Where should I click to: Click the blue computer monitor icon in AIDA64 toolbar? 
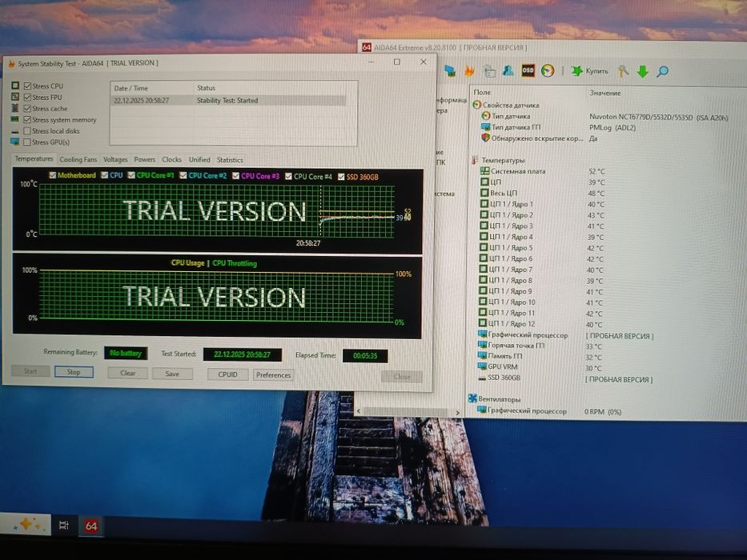point(450,71)
